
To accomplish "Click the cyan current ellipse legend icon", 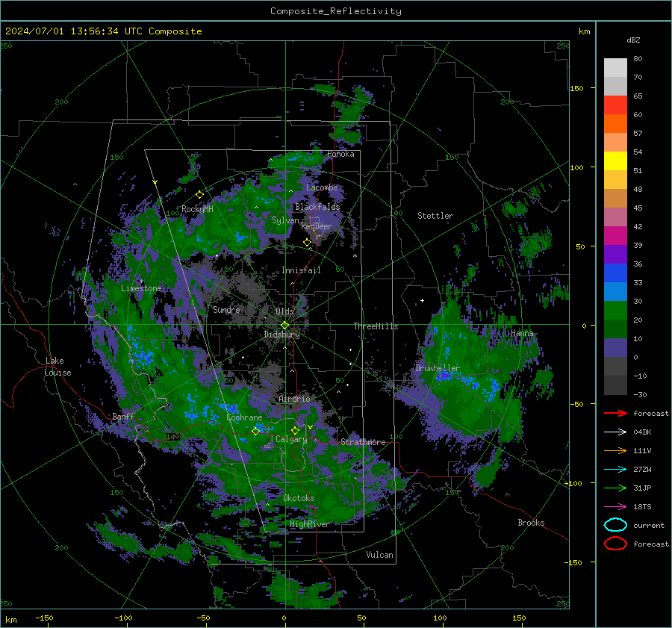I will pyautogui.click(x=615, y=525).
